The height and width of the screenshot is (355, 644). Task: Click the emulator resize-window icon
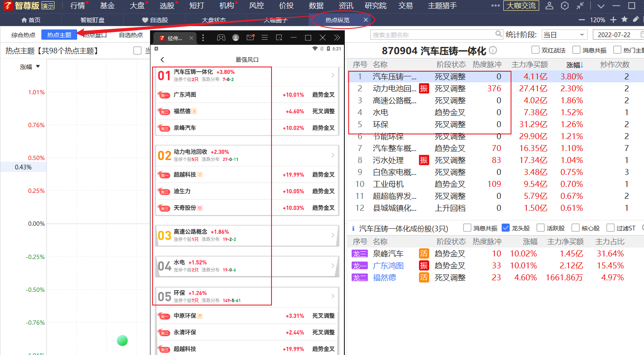279,38
